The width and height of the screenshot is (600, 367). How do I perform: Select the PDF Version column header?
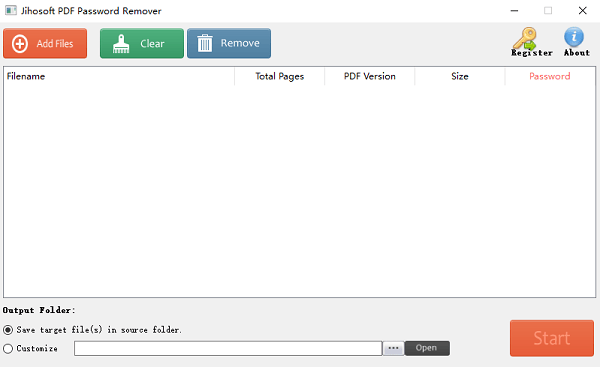pos(370,76)
